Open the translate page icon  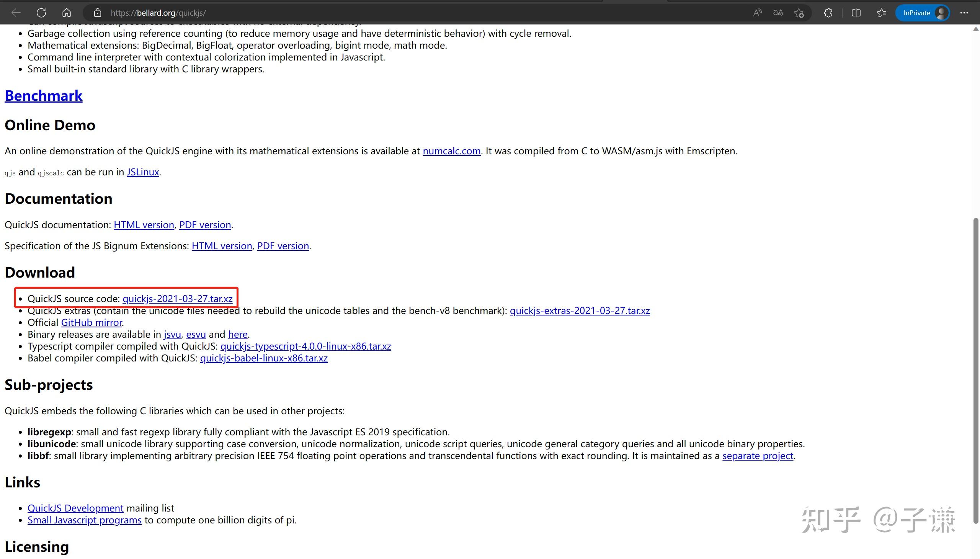coord(778,13)
